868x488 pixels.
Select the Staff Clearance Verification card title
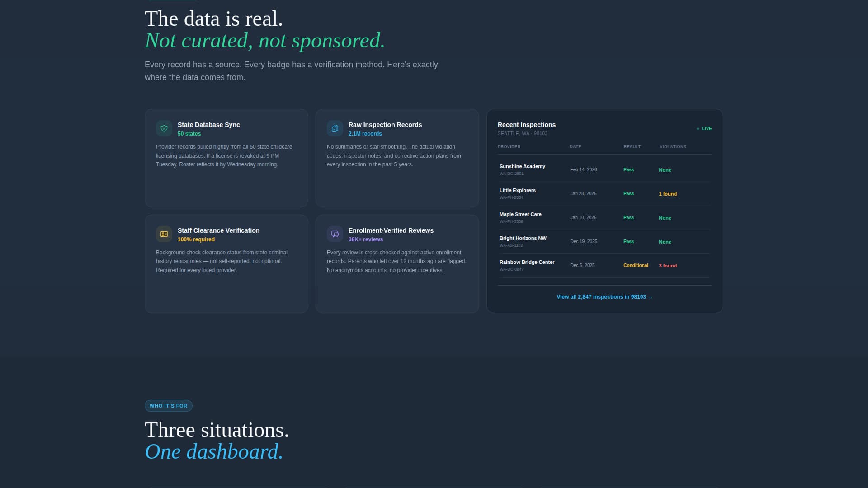(218, 230)
